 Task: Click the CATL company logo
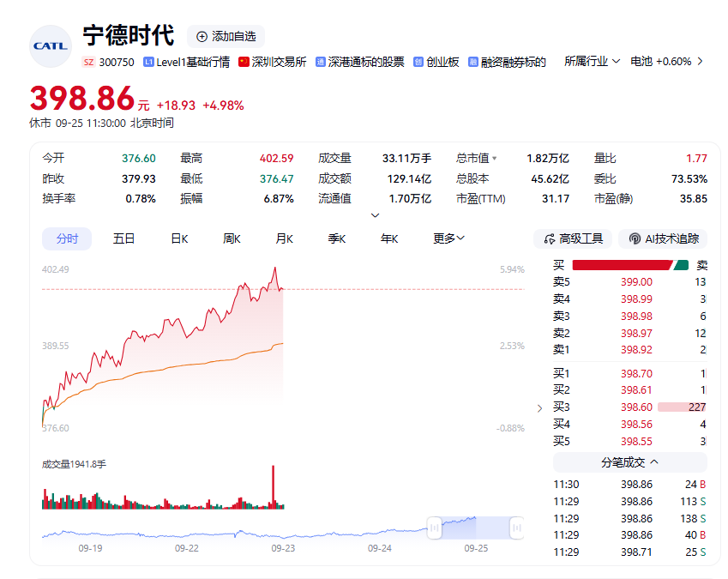[x=51, y=46]
